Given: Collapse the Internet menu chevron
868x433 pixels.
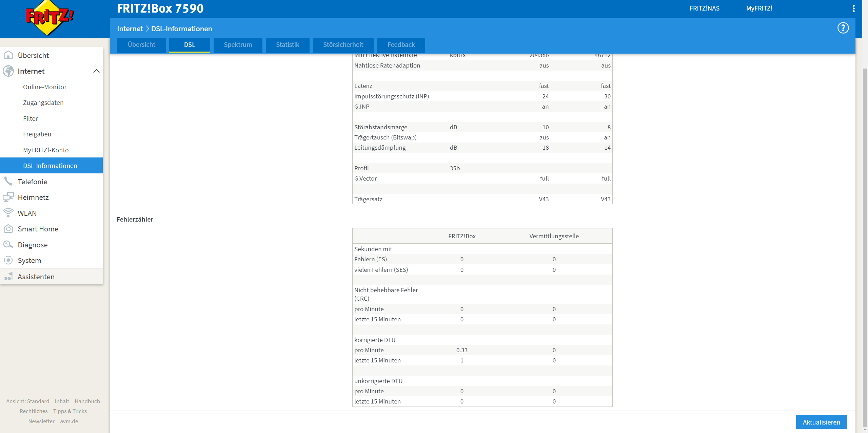Looking at the screenshot, I should pyautogui.click(x=96, y=71).
